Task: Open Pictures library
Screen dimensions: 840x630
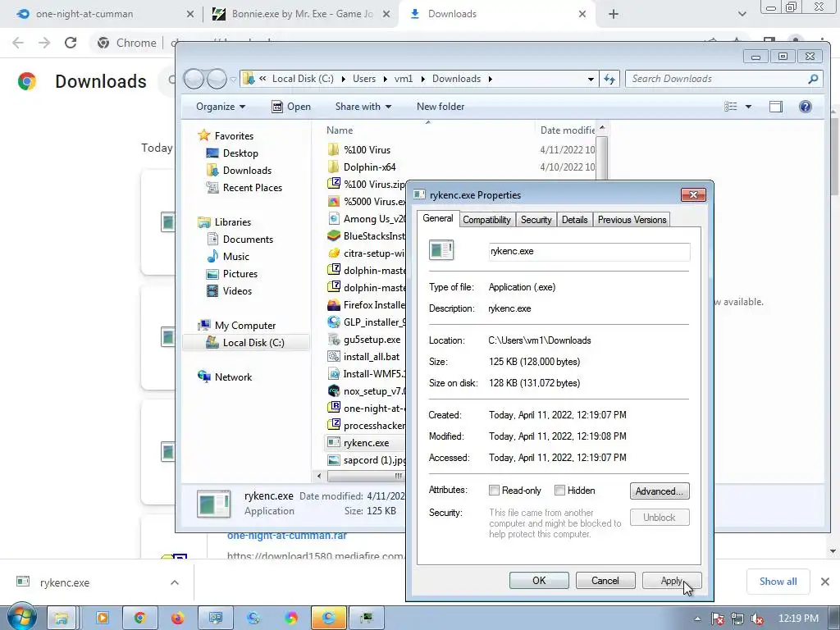Action: pyautogui.click(x=240, y=274)
